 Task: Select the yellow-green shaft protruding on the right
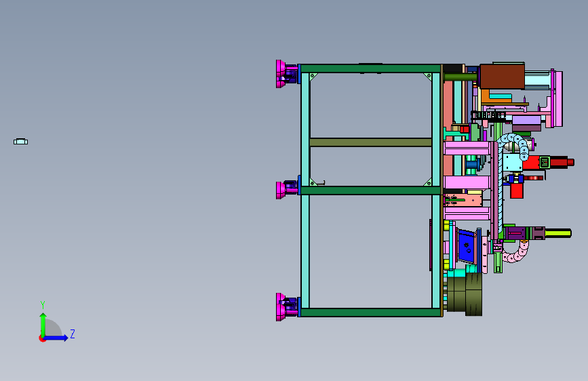pos(557,233)
